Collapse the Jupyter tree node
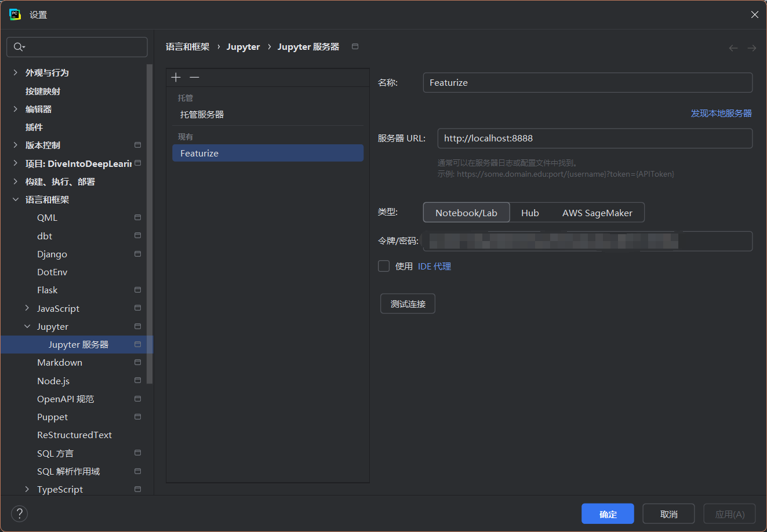This screenshot has width=767, height=532. pos(27,326)
